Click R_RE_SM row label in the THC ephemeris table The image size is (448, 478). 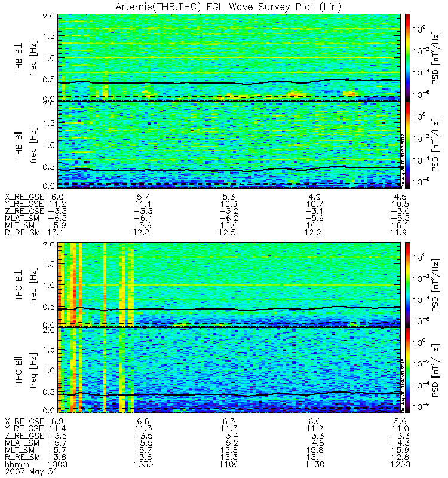click(x=22, y=457)
